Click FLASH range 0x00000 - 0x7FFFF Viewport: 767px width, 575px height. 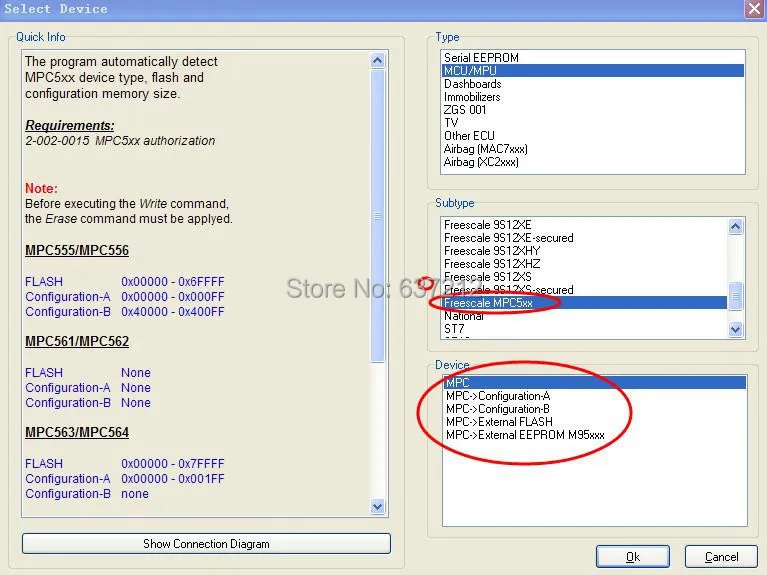point(173,463)
